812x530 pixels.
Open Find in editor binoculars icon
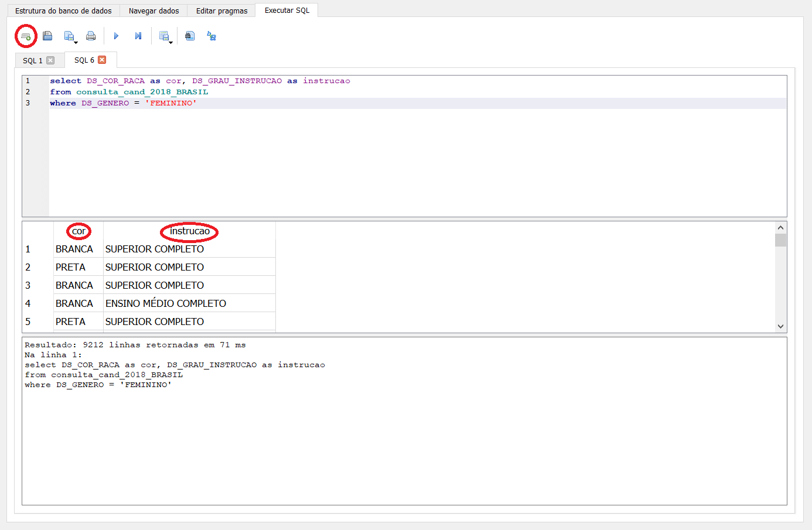tap(190, 36)
